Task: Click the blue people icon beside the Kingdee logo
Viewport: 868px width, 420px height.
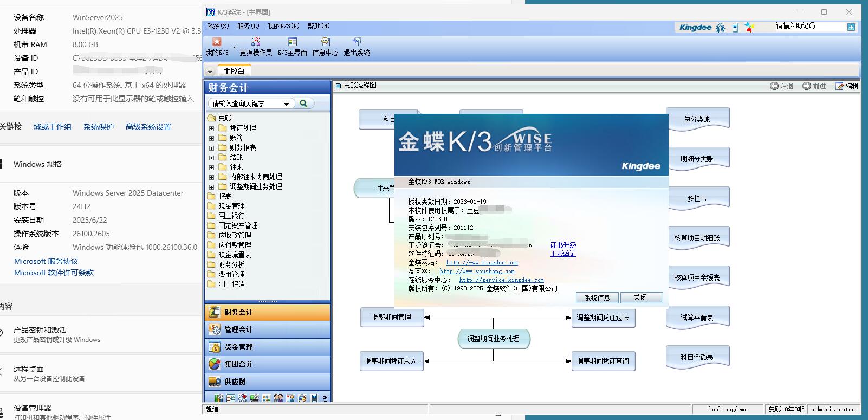Action: point(720,27)
